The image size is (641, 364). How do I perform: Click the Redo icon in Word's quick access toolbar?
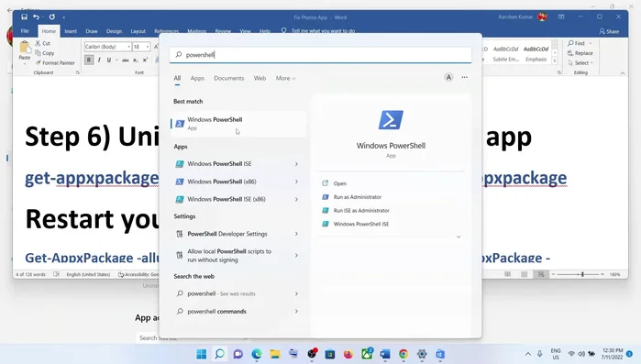click(52, 17)
